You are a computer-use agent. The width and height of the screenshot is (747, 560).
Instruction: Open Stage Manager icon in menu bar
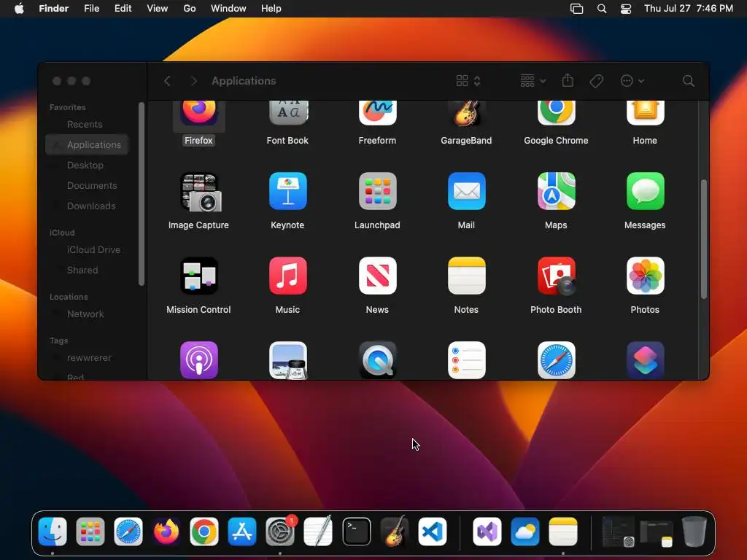576,9
